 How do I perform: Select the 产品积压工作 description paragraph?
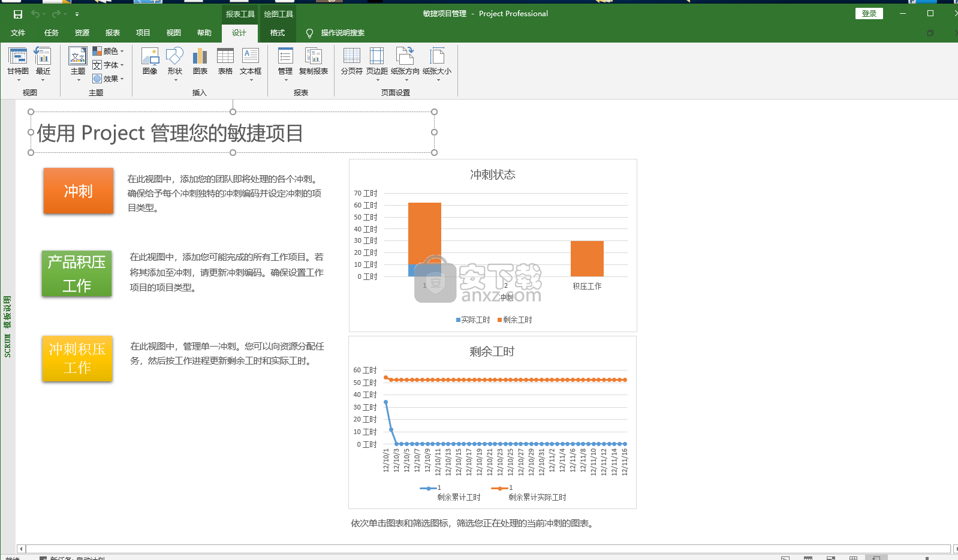click(227, 272)
